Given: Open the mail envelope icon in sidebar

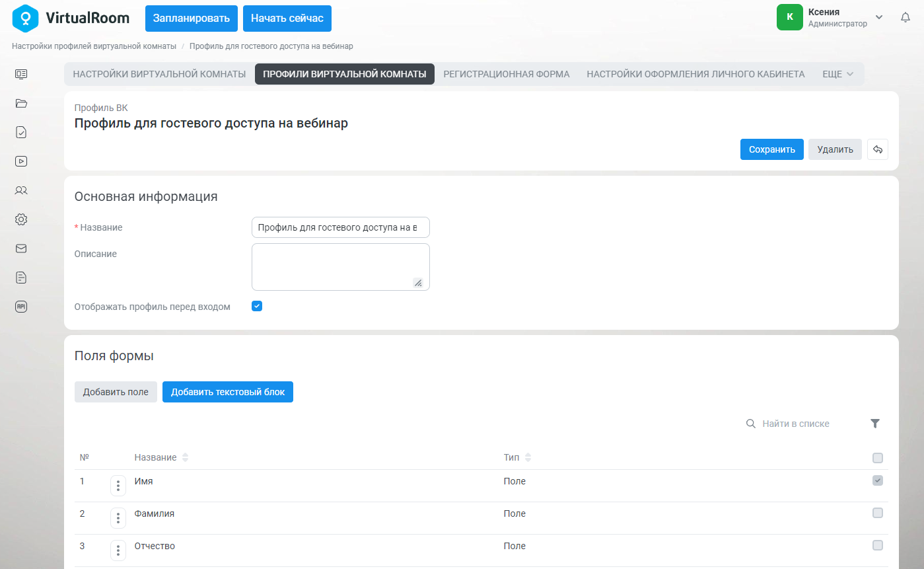Looking at the screenshot, I should [21, 248].
